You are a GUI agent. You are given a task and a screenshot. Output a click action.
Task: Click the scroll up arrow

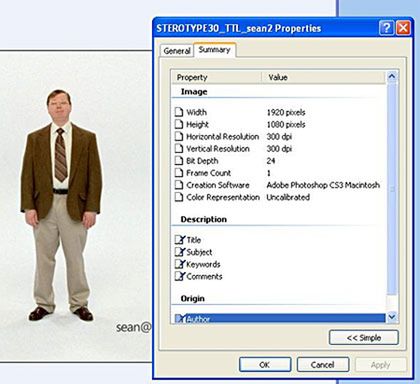click(x=392, y=76)
